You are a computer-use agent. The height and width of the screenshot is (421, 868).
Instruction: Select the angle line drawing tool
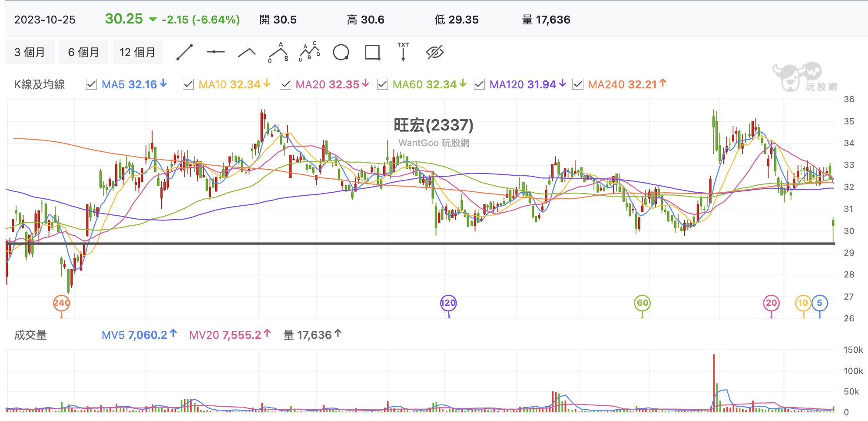[x=247, y=53]
